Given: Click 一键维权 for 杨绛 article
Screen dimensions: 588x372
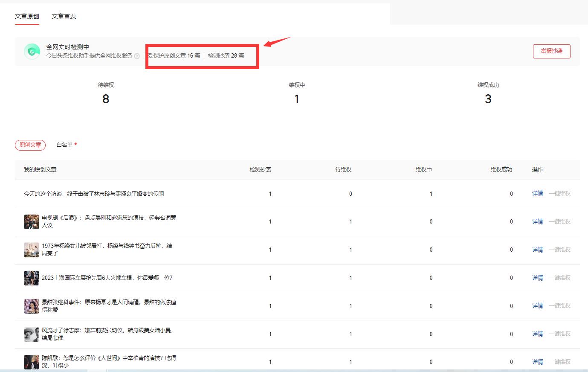Looking at the screenshot, I should (559, 250).
